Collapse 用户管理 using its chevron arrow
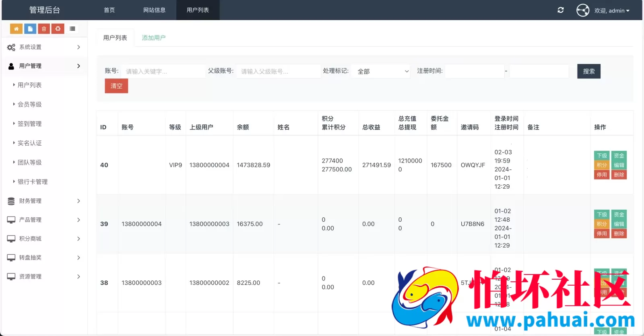Image resolution: width=644 pixels, height=336 pixels. (x=78, y=66)
